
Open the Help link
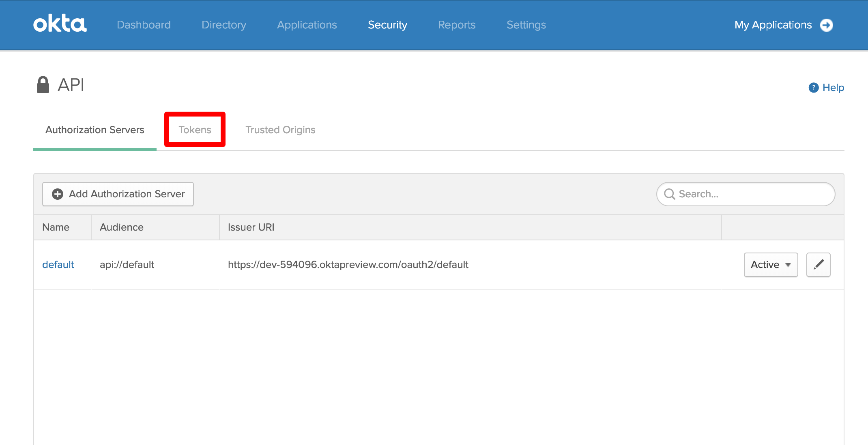(x=833, y=88)
